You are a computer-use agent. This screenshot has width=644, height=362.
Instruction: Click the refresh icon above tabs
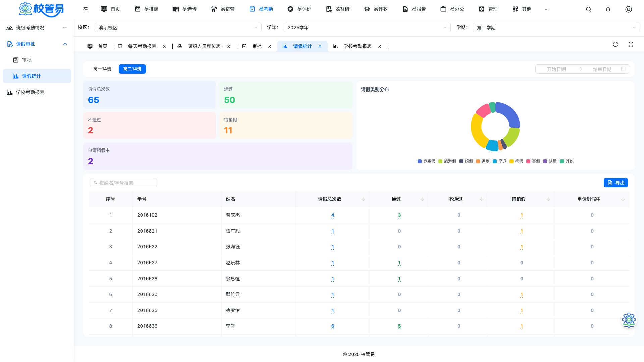(615, 44)
